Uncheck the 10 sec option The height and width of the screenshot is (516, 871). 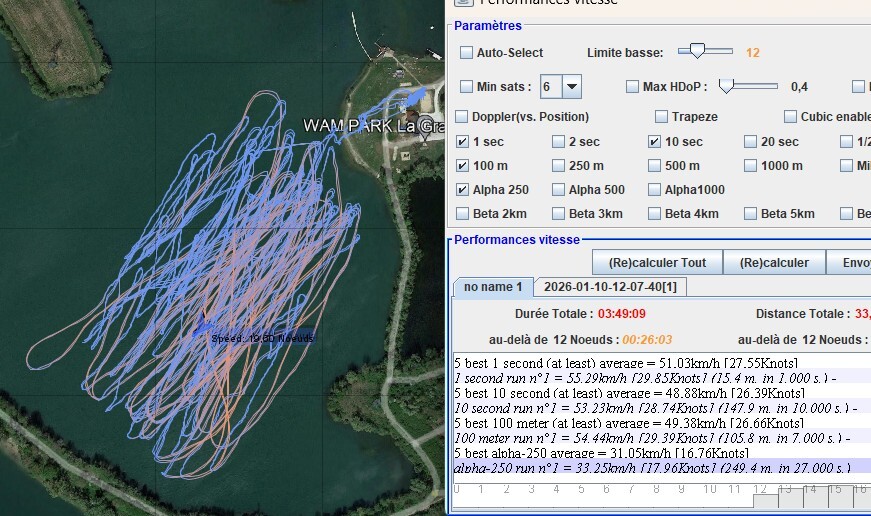[x=654, y=142]
